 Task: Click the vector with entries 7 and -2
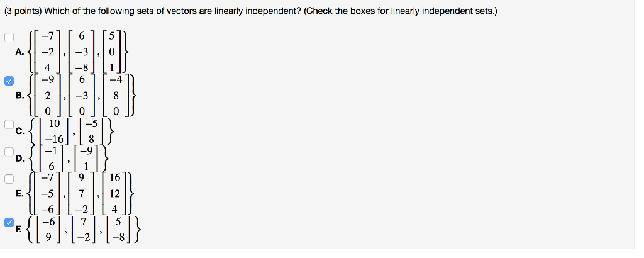84,230
